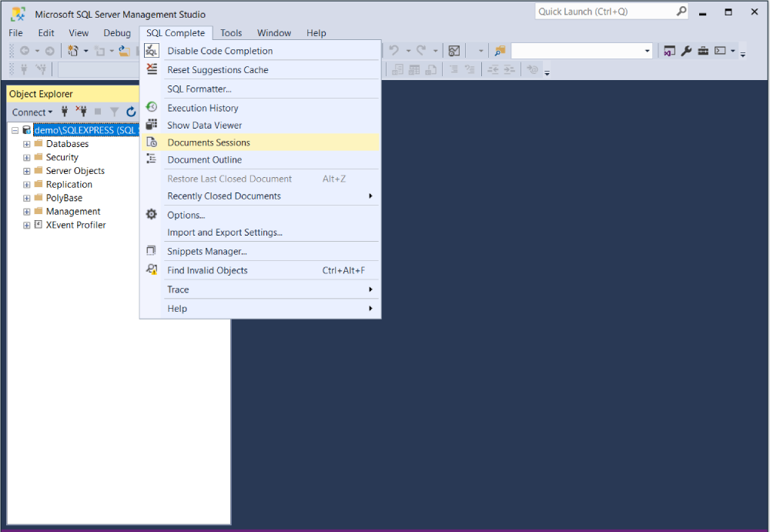Click the Solution Explorer window icon
The image size is (770, 532).
669,51
